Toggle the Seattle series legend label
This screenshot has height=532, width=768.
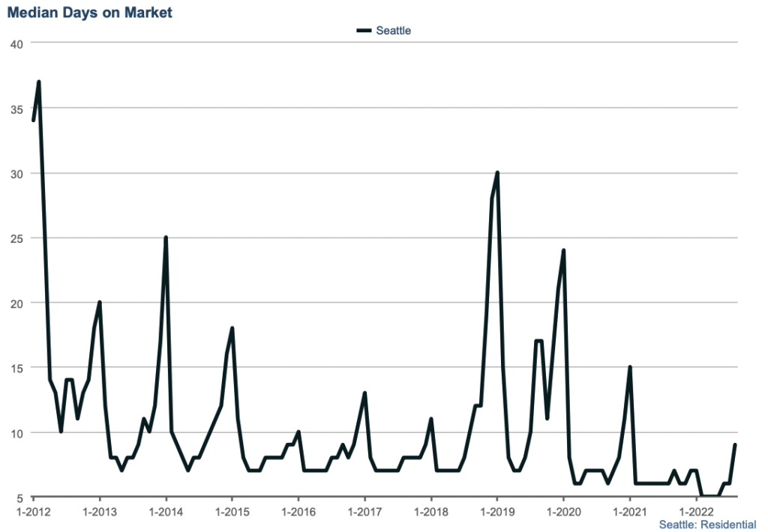coord(393,31)
